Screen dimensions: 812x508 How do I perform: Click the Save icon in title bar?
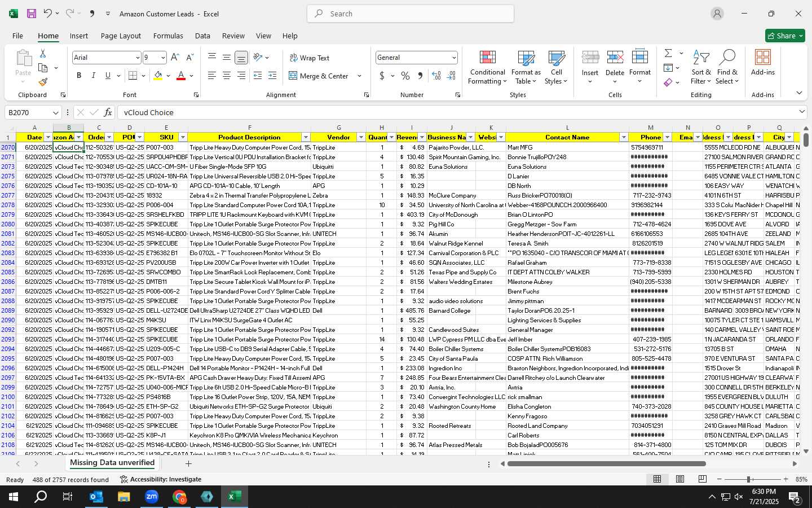tap(32, 14)
